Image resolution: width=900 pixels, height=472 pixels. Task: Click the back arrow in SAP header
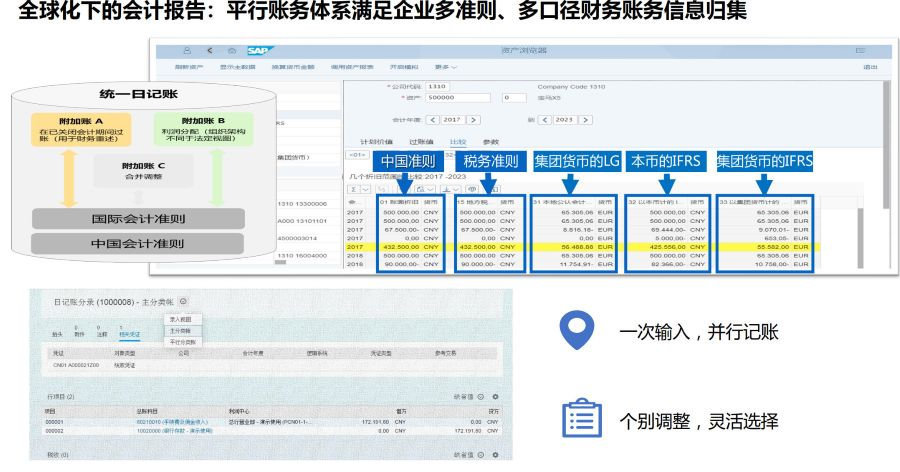210,51
